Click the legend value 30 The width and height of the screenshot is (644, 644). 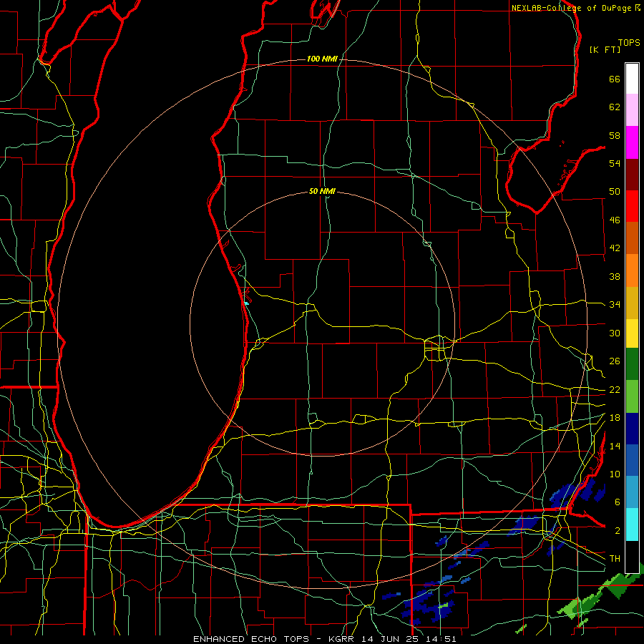pos(615,333)
